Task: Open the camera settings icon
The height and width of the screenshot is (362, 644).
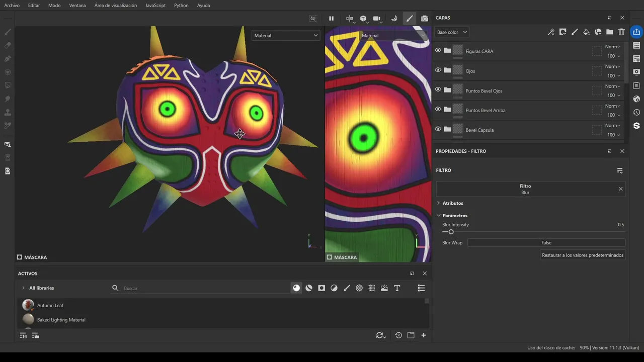Action: pyautogui.click(x=376, y=19)
